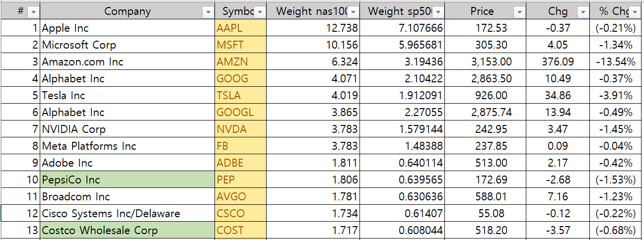Select Tesla change 34.86 cell

(x=558, y=96)
